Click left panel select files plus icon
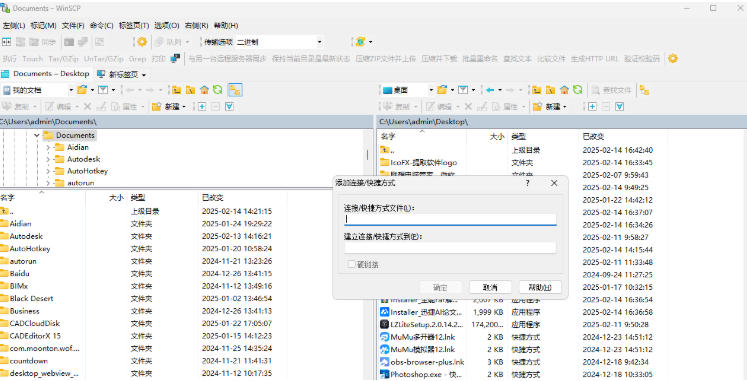The image size is (747, 381). point(202,107)
